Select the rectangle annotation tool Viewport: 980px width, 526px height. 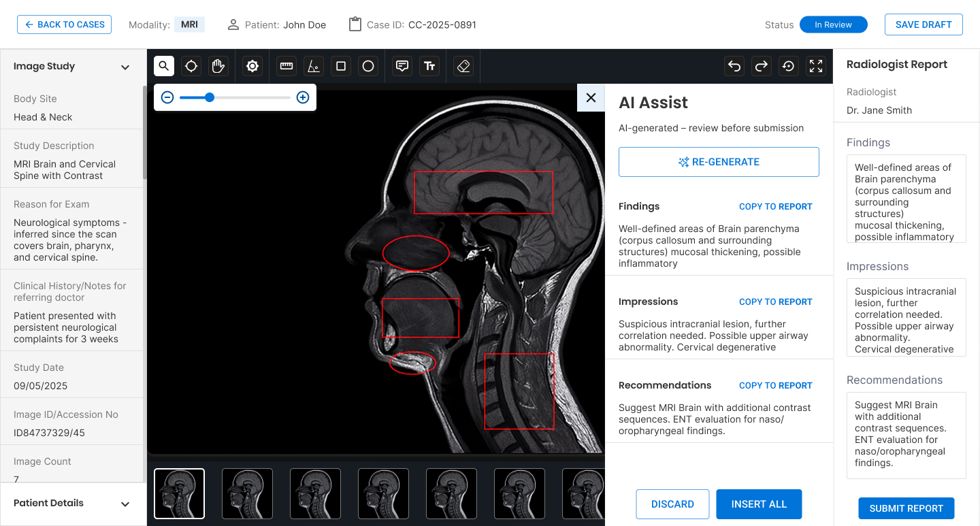point(341,66)
